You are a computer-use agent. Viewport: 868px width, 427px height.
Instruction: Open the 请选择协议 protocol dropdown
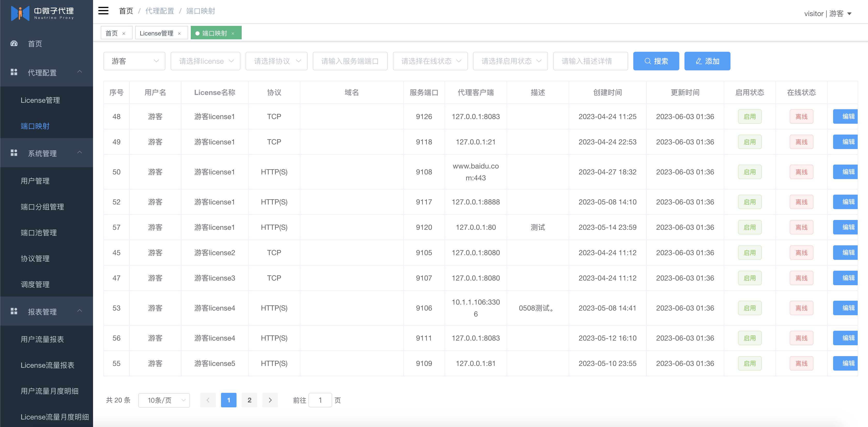tap(276, 61)
